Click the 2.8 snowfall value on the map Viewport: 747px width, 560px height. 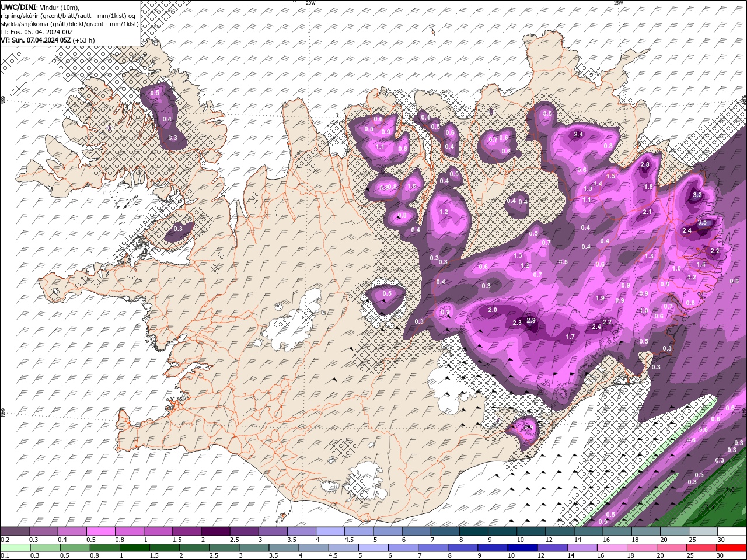coord(645,164)
